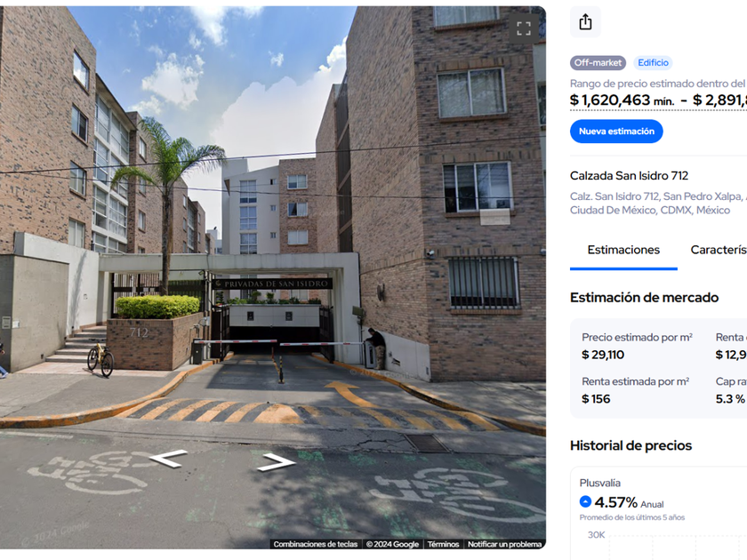Click the blue Plusvalía up-arrow icon

(x=585, y=501)
